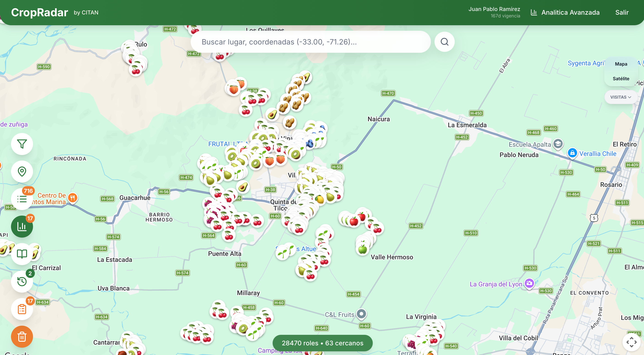
Task: Click the 28470 roles • 63 cercanos pill
Action: [x=322, y=343]
